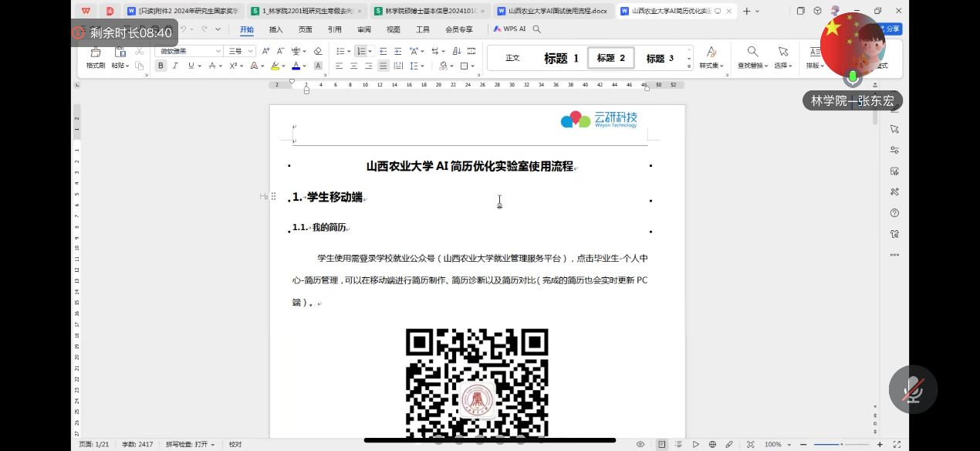Click the clear formatting eraser icon
This screenshot has height=451, width=980.
[318, 51]
